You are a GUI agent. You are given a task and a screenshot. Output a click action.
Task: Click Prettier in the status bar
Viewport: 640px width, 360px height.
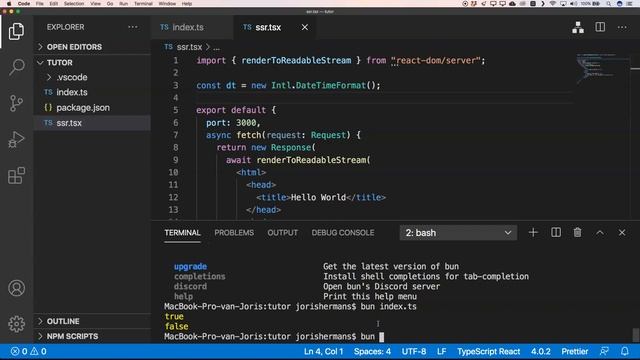(x=574, y=351)
